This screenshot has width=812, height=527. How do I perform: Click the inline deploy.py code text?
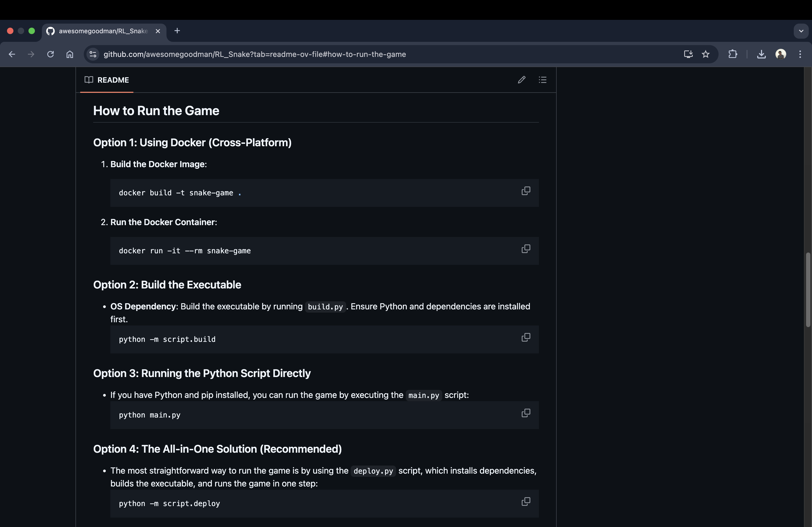click(373, 471)
